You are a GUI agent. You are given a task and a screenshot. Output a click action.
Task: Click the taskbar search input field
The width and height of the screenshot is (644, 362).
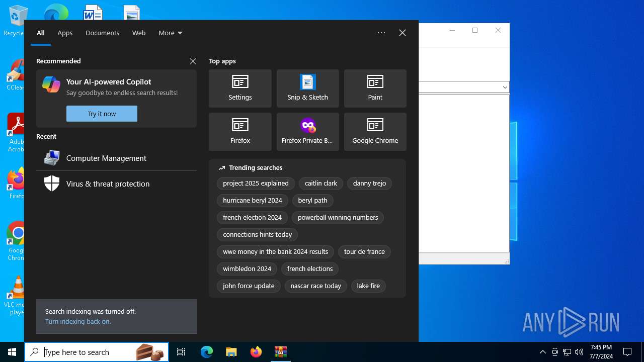click(97, 352)
